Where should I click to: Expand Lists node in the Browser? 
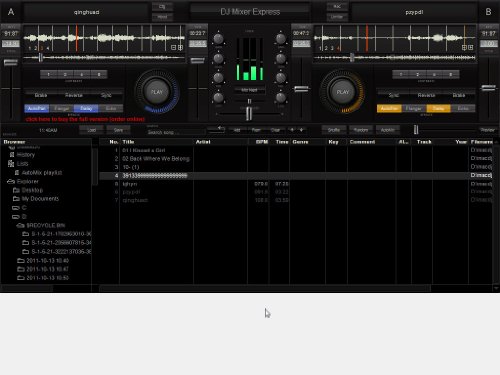click(x=22, y=164)
